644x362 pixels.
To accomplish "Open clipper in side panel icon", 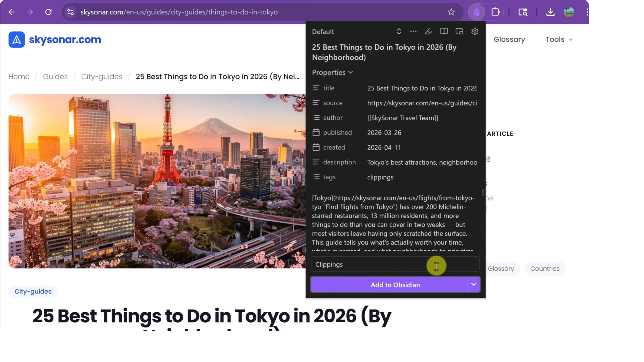I will (459, 32).
